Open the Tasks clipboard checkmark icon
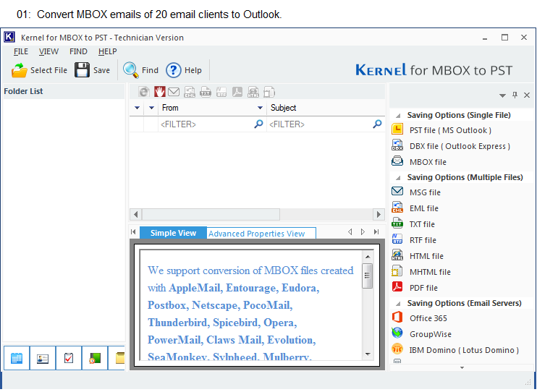The image size is (537, 392). 69,359
